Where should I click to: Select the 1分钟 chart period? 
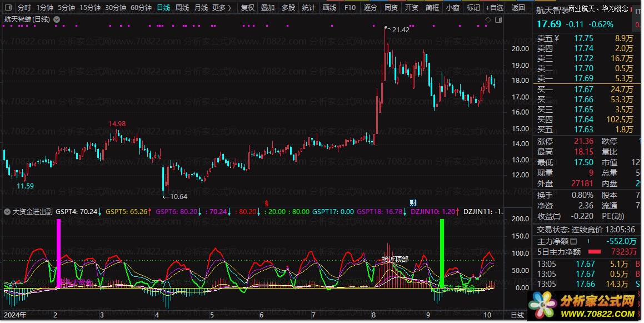[44, 7]
